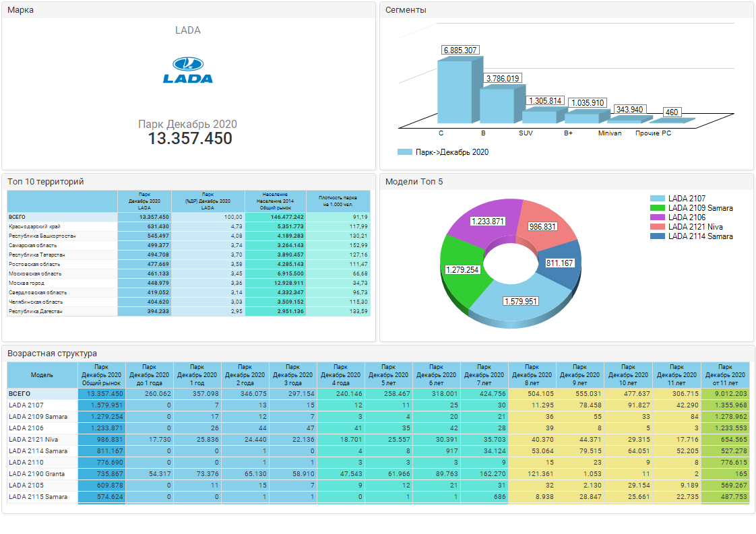Screen dimensions: 756x534
Task: Click the 13.357.450 total park figure
Action: point(190,139)
